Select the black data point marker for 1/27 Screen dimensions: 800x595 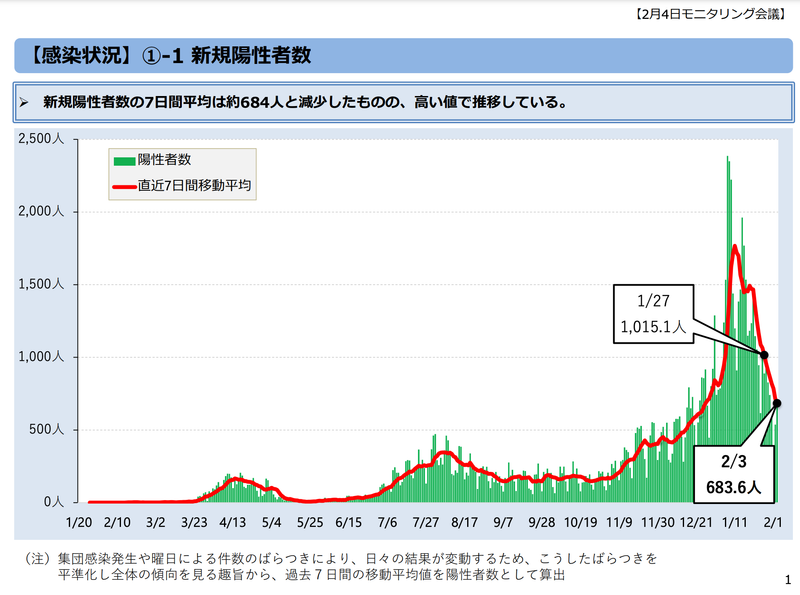tap(764, 355)
